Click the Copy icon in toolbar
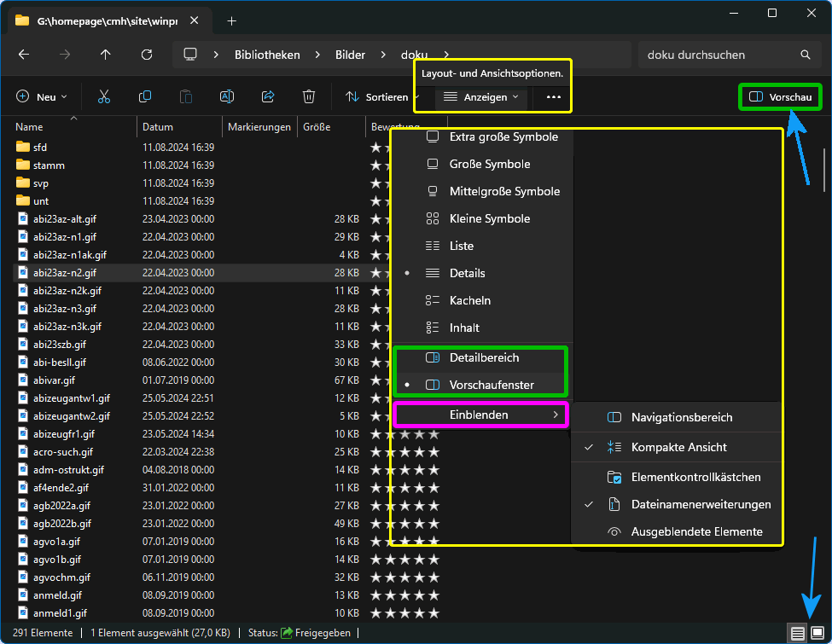832x644 pixels. click(x=145, y=97)
